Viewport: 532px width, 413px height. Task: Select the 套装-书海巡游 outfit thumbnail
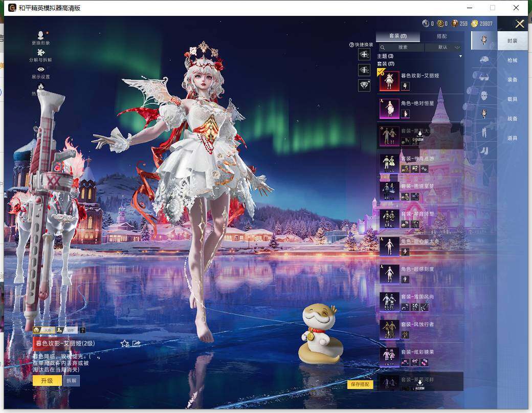389,164
